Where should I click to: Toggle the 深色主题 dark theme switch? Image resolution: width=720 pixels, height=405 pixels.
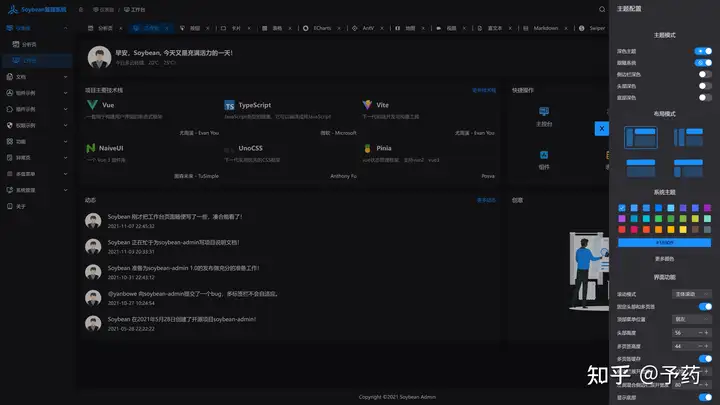point(703,51)
